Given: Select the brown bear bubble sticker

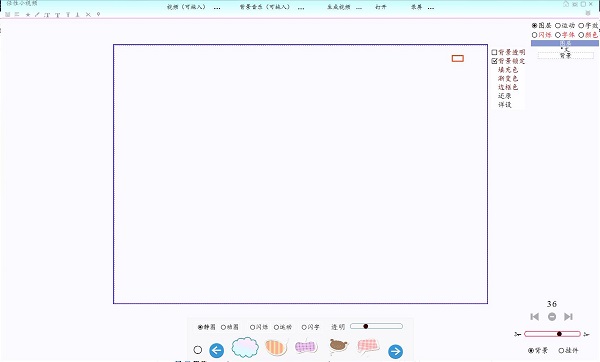Looking at the screenshot, I should tap(338, 346).
